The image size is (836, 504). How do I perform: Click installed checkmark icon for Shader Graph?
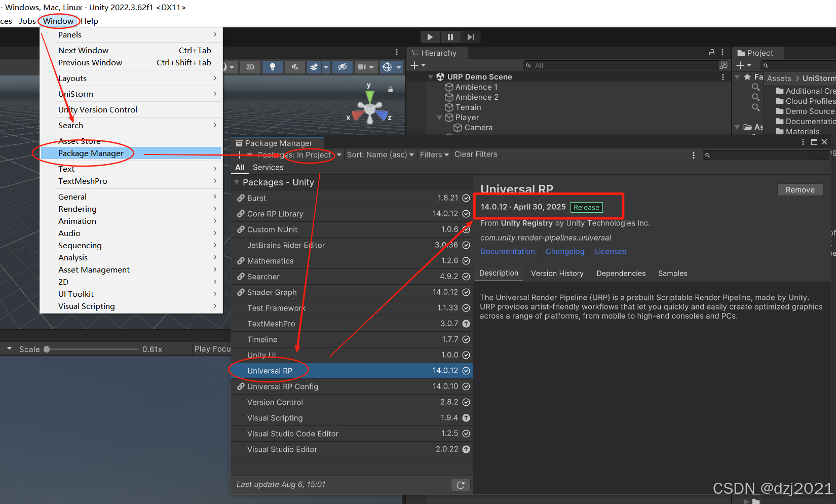466,292
